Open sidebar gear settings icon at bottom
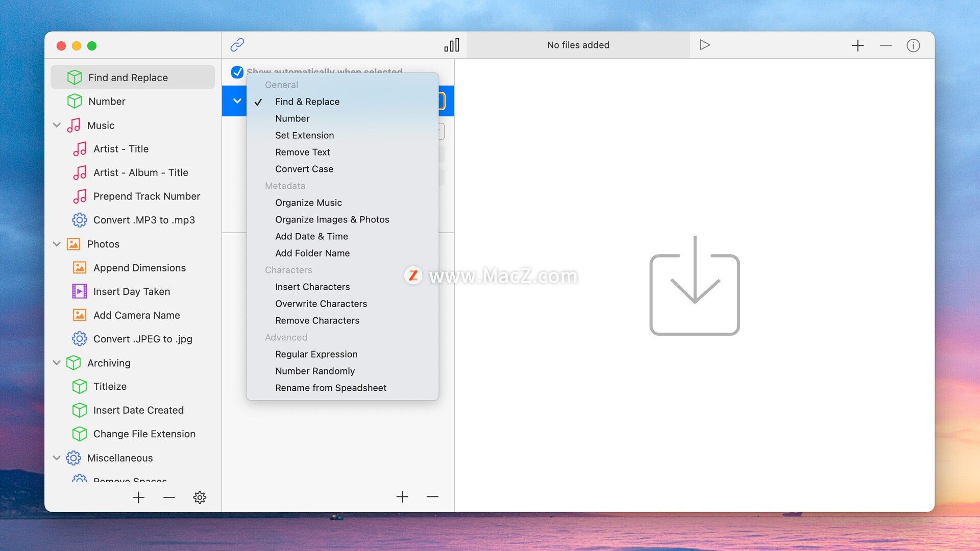The image size is (980, 551). (200, 497)
